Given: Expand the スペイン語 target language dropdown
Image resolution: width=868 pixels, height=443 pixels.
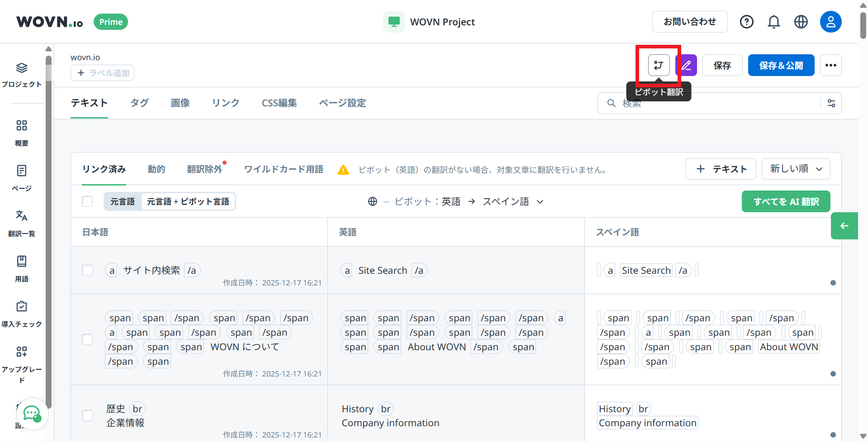Looking at the screenshot, I should coord(512,201).
